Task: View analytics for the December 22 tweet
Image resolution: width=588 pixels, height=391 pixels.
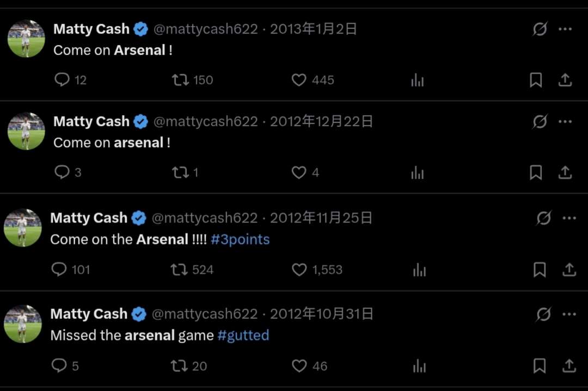Action: coord(418,172)
